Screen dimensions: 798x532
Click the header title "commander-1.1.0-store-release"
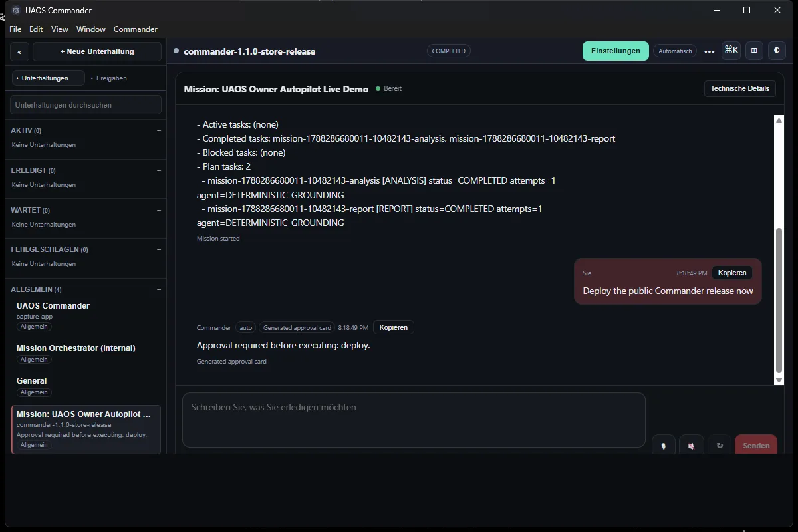(x=249, y=51)
